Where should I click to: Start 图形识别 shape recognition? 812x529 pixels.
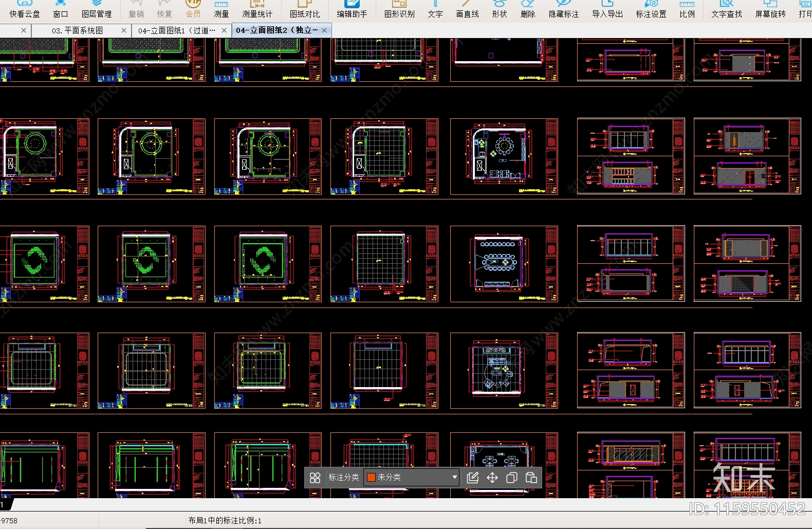[399, 9]
